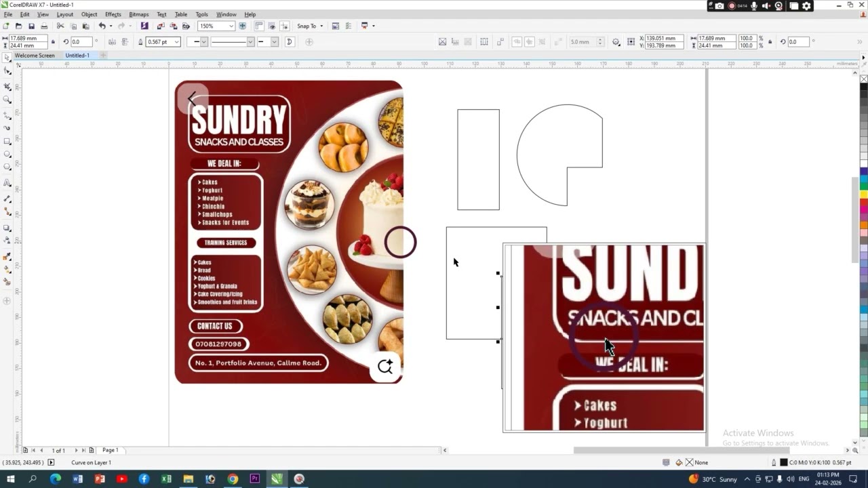Viewport: 868px width, 488px height.
Task: Click the Publish to PDF icon
Action: click(186, 26)
